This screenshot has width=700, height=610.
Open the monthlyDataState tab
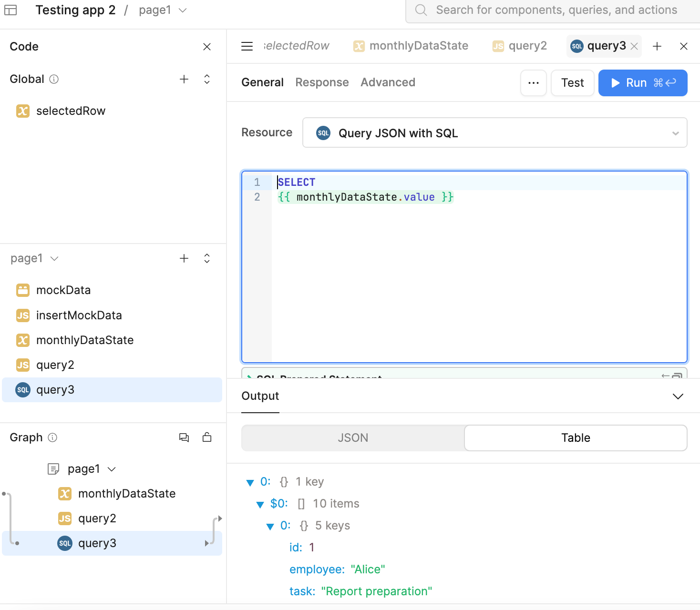[411, 46]
